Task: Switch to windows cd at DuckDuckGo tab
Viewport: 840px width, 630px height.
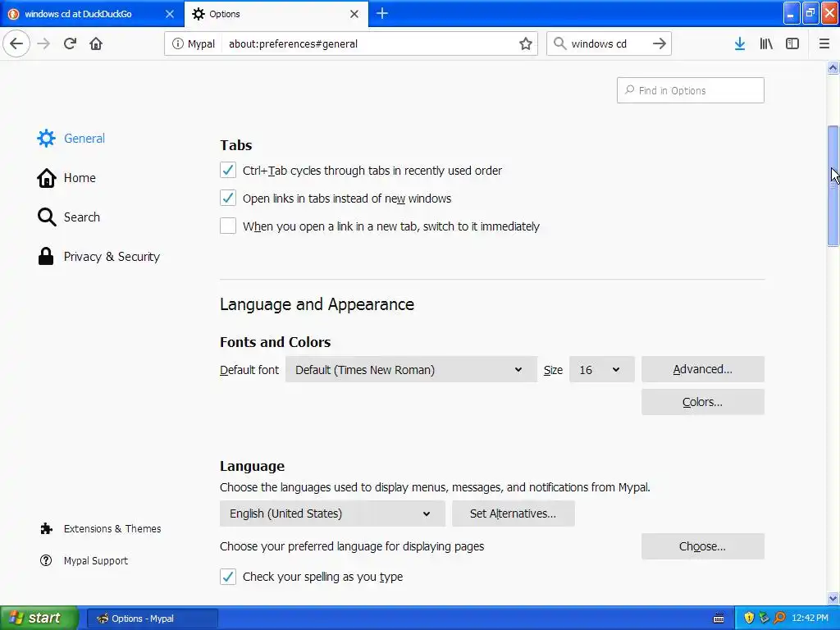Action: 92,14
